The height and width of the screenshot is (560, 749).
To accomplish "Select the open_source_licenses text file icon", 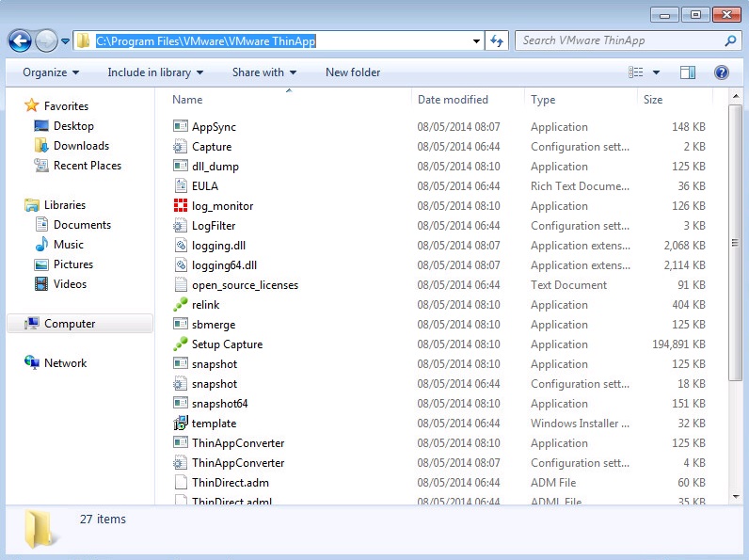I will pos(180,284).
